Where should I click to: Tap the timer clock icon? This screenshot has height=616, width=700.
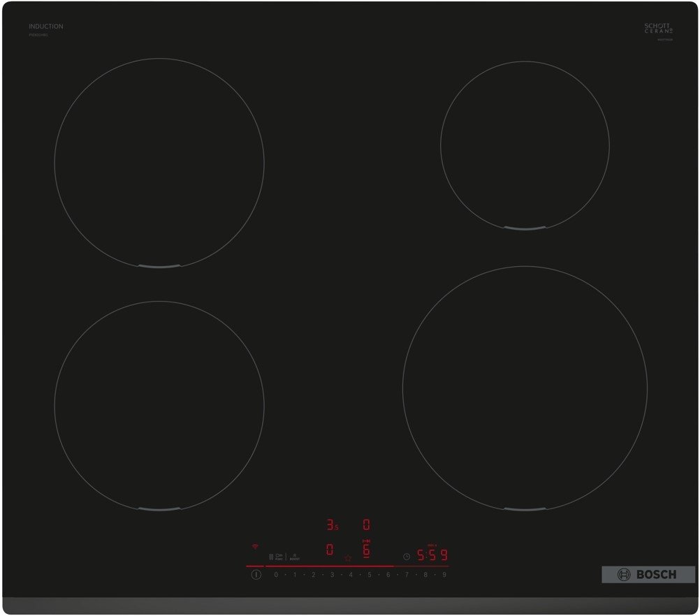pyautogui.click(x=407, y=557)
